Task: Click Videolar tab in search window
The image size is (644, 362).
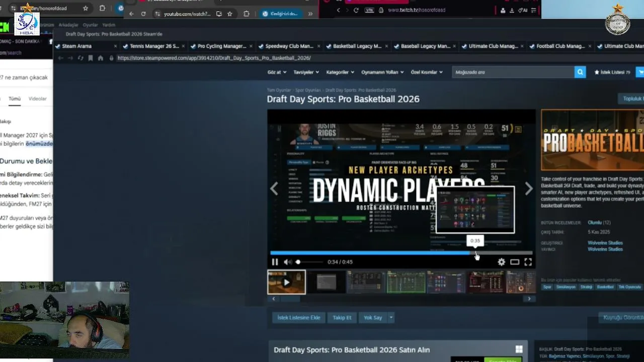Action: pyautogui.click(x=37, y=99)
